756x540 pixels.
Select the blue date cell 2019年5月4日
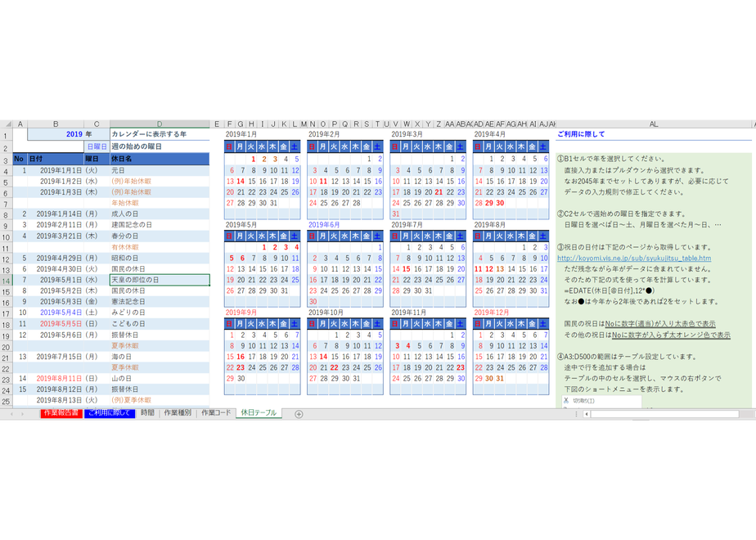[56, 313]
